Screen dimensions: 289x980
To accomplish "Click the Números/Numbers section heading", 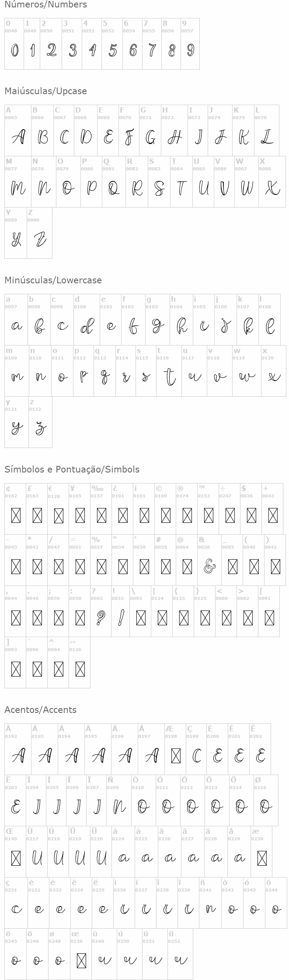I will [46, 5].
